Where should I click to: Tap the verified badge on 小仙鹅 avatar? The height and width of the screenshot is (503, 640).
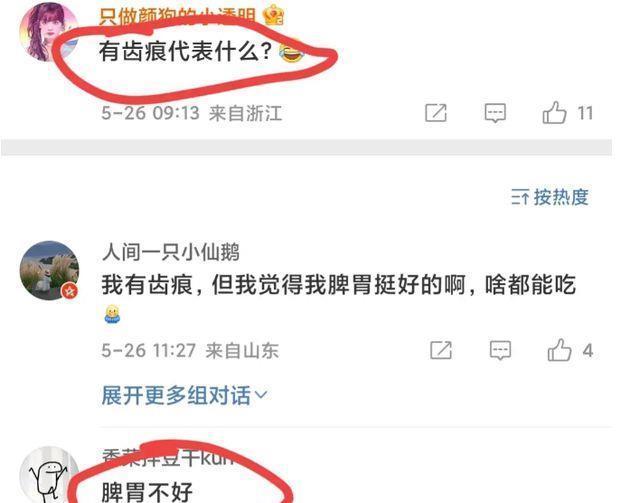pos(70,291)
